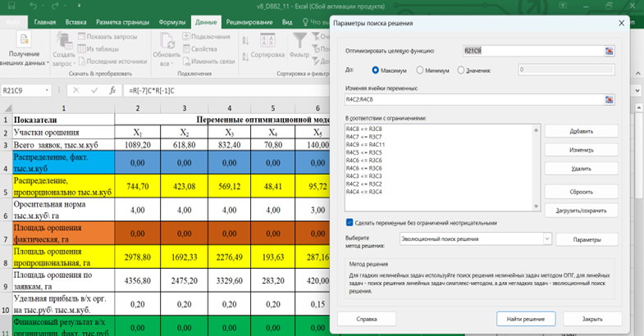Screen dimensions: 644x336
Task: Select the Минимум radio button
Action: coord(421,70)
